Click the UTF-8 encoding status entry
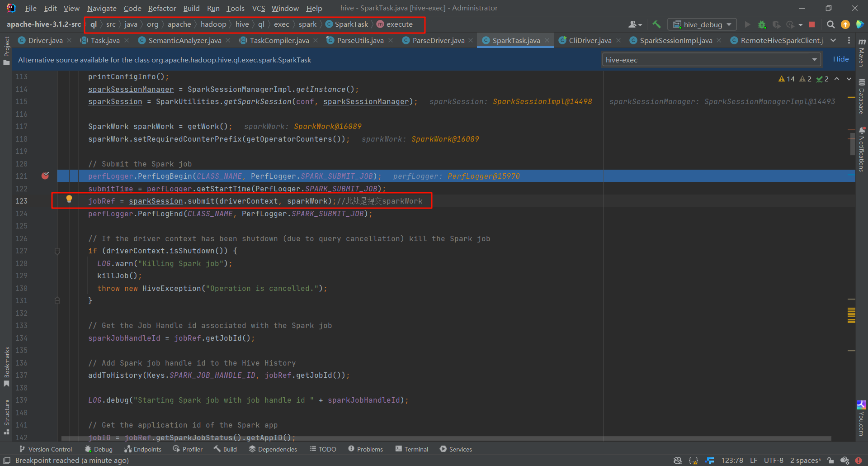The width and height of the screenshot is (868, 466). point(774,461)
